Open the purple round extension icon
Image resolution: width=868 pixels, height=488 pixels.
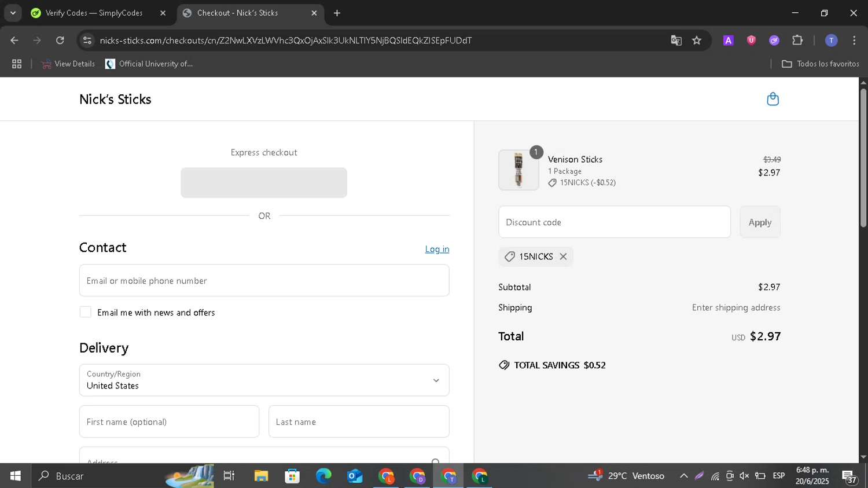coord(774,41)
